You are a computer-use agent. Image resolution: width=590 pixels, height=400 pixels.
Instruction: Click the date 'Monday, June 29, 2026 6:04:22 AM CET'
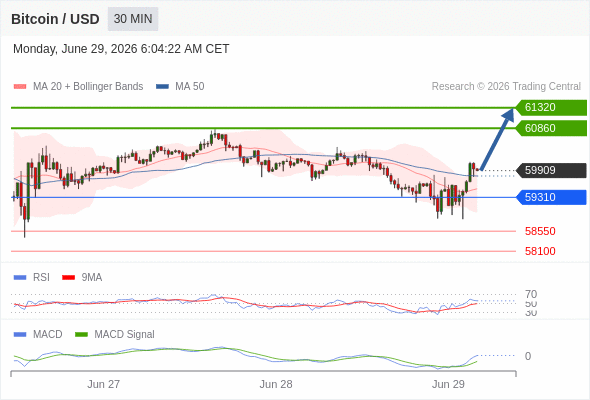[121, 49]
